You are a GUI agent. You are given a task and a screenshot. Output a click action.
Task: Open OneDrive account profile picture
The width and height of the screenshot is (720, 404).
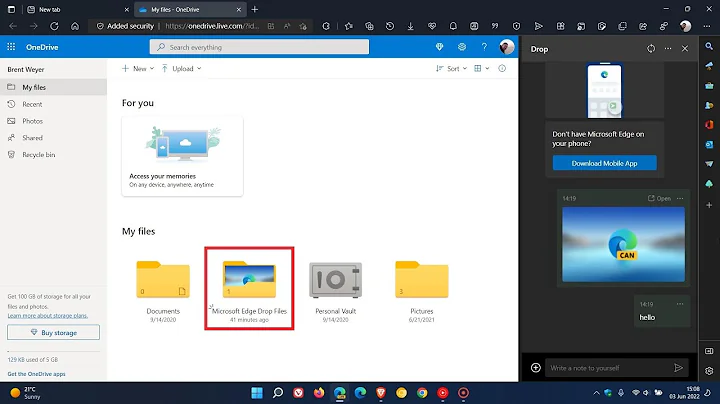pyautogui.click(x=506, y=47)
